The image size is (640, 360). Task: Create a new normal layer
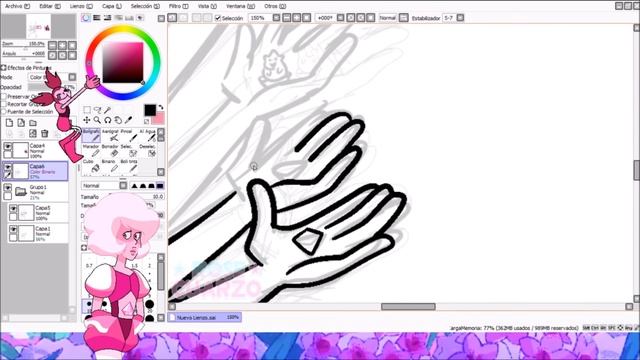click(9, 122)
